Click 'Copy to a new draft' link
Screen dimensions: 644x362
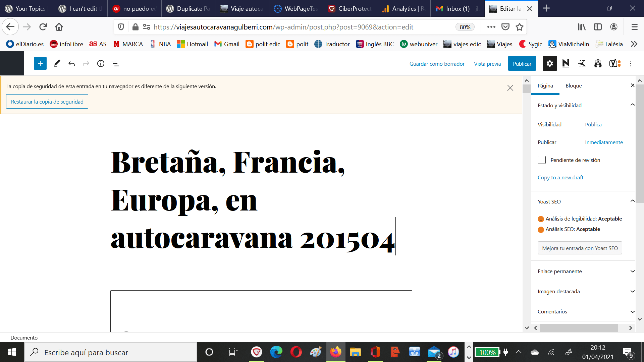[560, 177]
